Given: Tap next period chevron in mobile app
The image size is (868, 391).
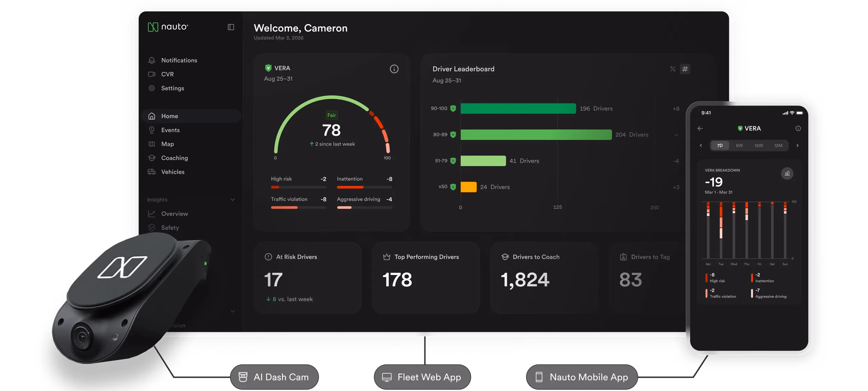Looking at the screenshot, I should (x=797, y=146).
